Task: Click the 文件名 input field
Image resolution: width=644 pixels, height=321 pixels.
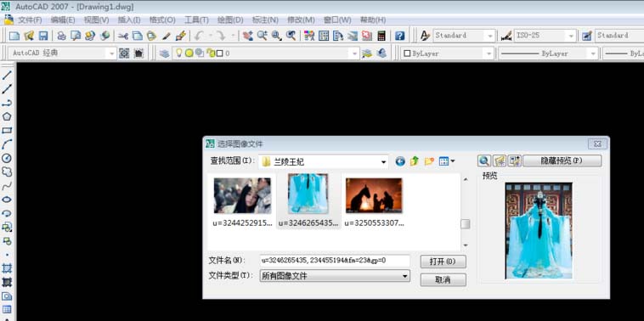Action: pos(335,261)
